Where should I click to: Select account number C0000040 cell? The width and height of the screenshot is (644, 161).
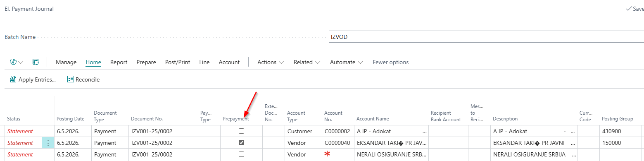tap(337, 143)
